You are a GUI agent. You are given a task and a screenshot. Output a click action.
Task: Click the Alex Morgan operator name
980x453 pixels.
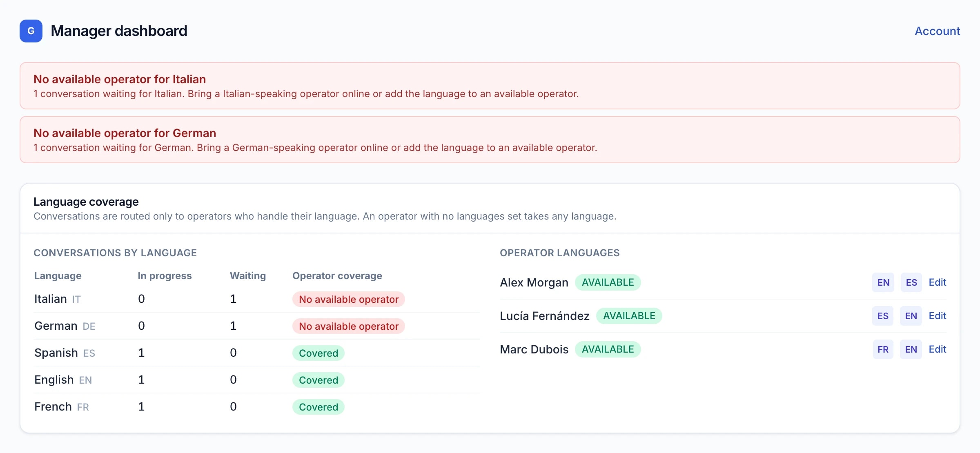tap(534, 282)
